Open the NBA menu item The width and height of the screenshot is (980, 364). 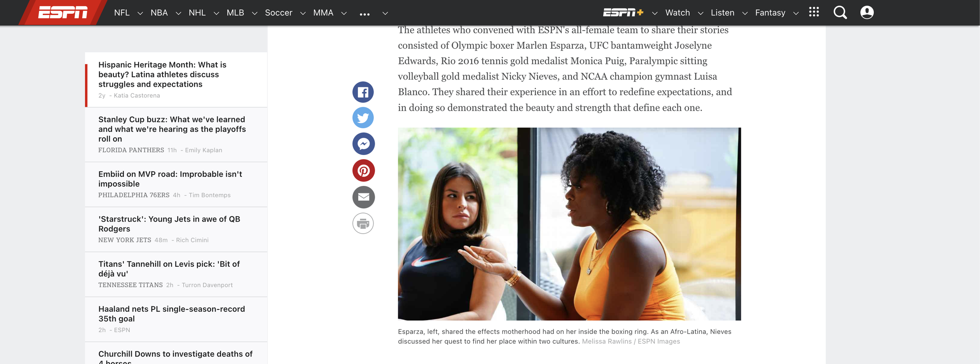[x=159, y=13]
